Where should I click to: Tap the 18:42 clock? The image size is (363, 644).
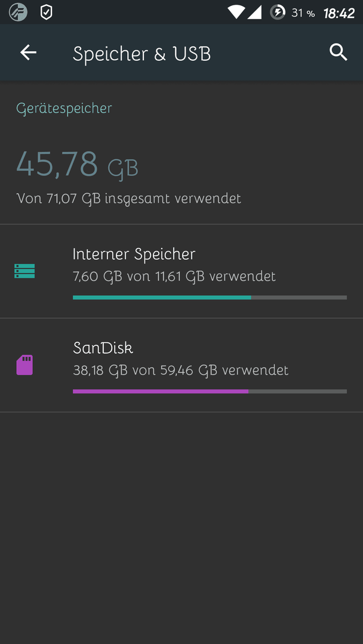click(339, 13)
